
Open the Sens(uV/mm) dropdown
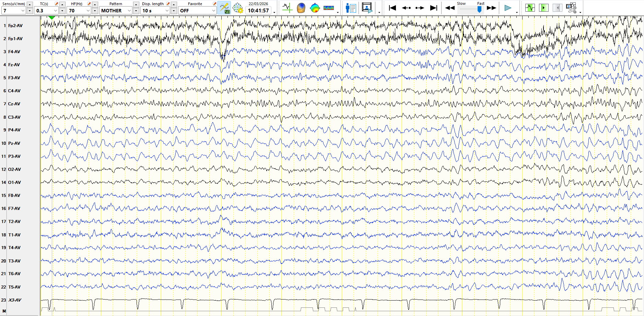(14, 11)
